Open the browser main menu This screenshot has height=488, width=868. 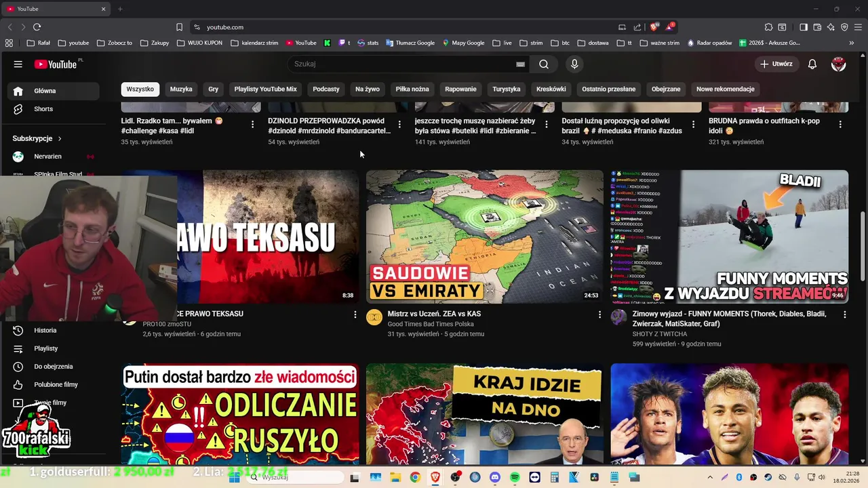pos(859,27)
